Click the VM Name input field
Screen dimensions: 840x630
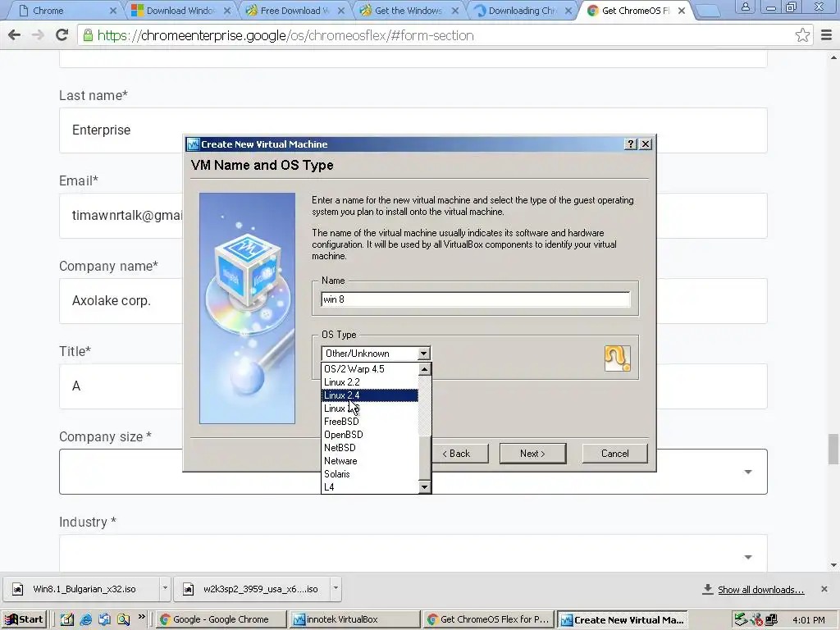coord(476,299)
